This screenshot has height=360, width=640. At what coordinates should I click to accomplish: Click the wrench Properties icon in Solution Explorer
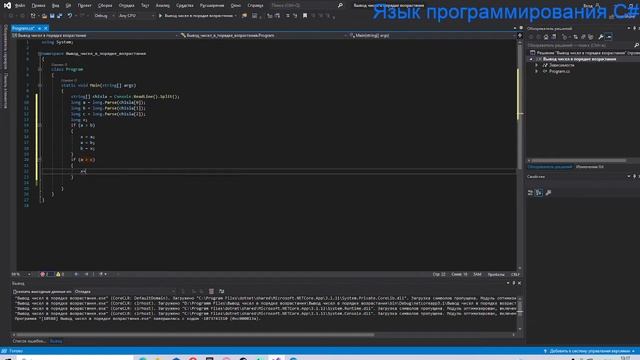coord(601,37)
